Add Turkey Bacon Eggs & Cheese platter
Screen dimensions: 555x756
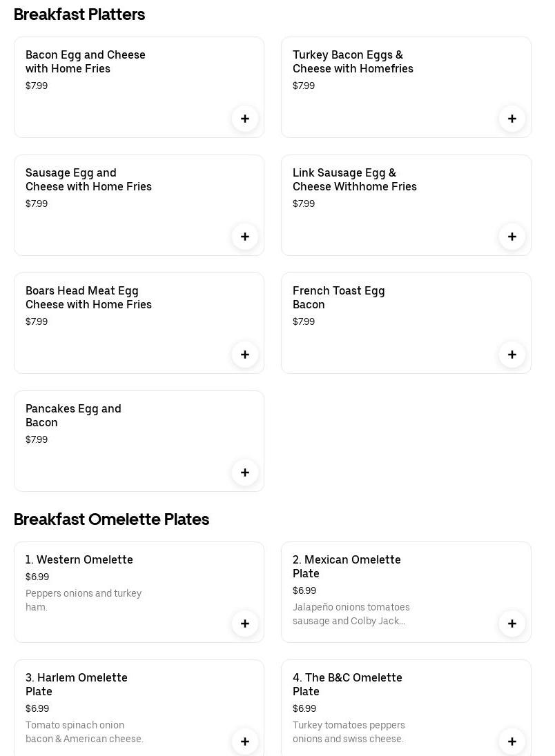512,119
